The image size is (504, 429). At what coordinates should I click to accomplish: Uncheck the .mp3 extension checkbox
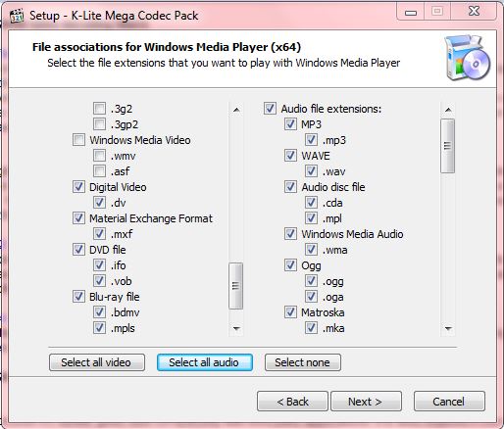pos(311,140)
